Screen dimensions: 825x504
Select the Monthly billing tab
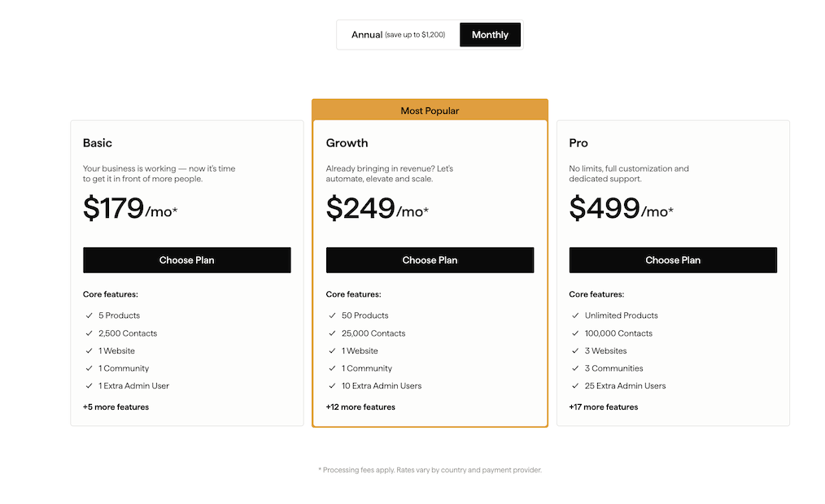(x=490, y=34)
